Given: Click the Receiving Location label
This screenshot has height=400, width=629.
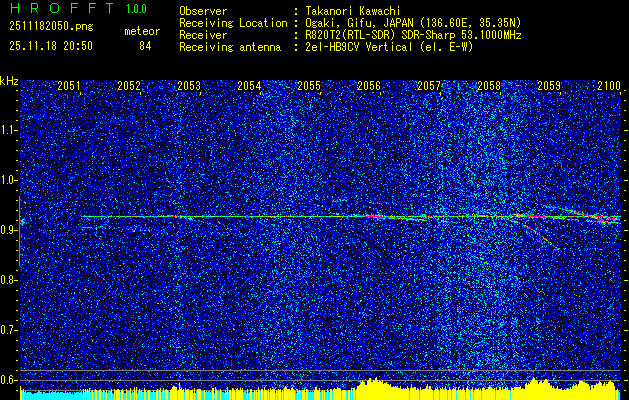Looking at the screenshot, I should click(x=233, y=23).
